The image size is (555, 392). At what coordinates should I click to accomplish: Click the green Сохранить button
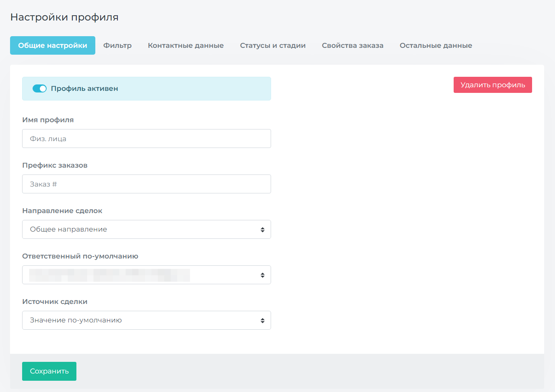pyautogui.click(x=49, y=371)
